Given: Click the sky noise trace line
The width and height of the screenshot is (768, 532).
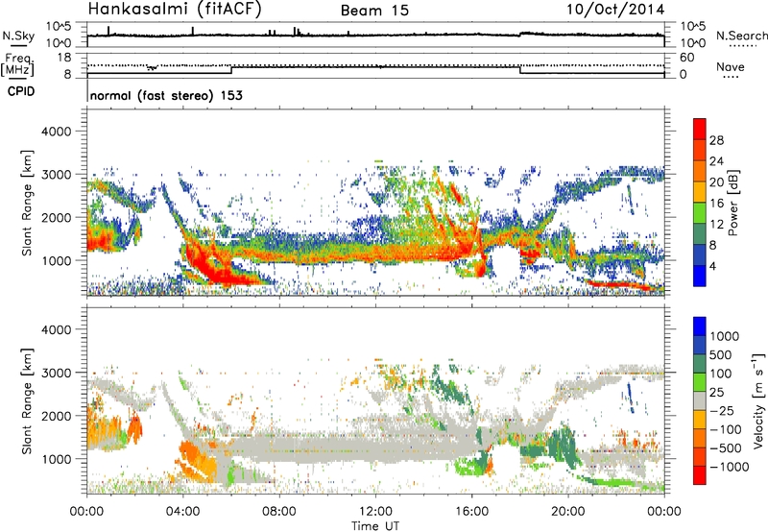Looking at the screenshot, I should click(375, 35).
